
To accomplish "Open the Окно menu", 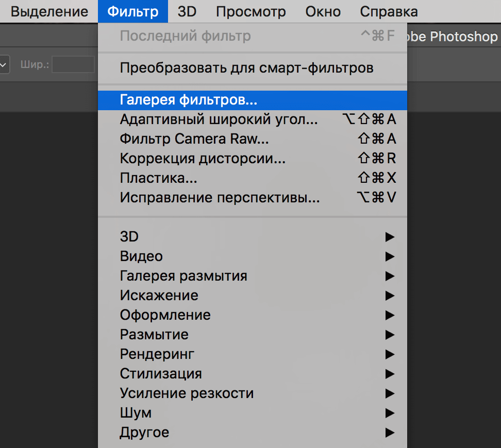I will (x=323, y=11).
